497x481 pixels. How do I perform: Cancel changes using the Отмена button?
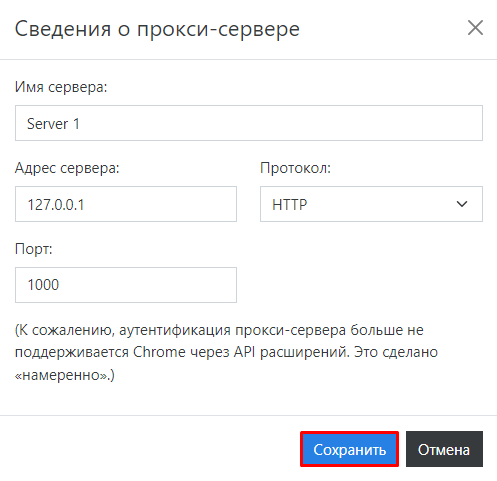tap(444, 449)
